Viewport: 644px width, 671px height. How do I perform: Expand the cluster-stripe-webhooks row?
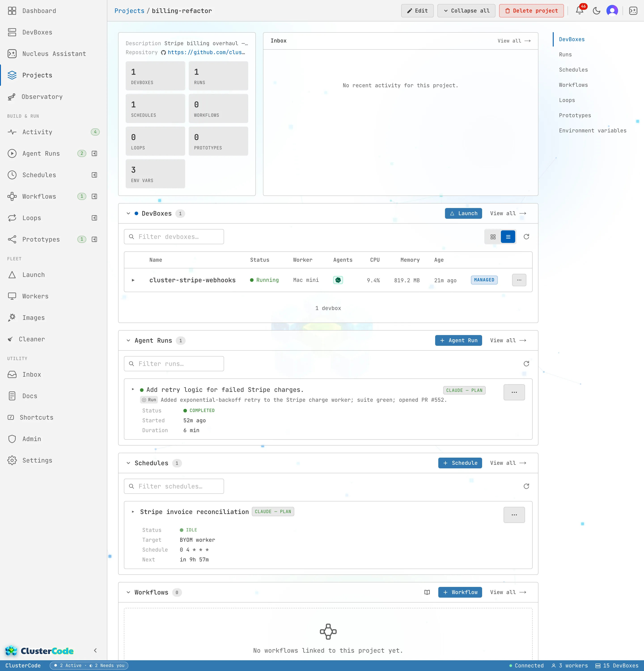(133, 280)
